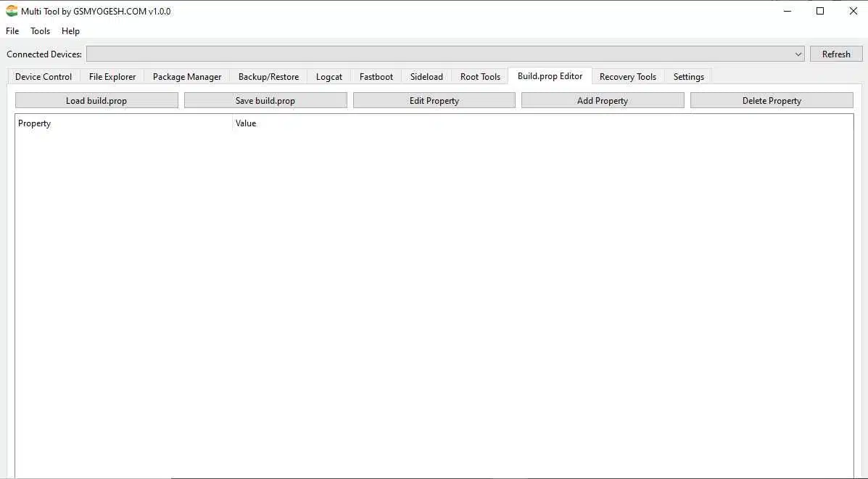Sort by the Property column header
This screenshot has height=479, width=868.
124,123
